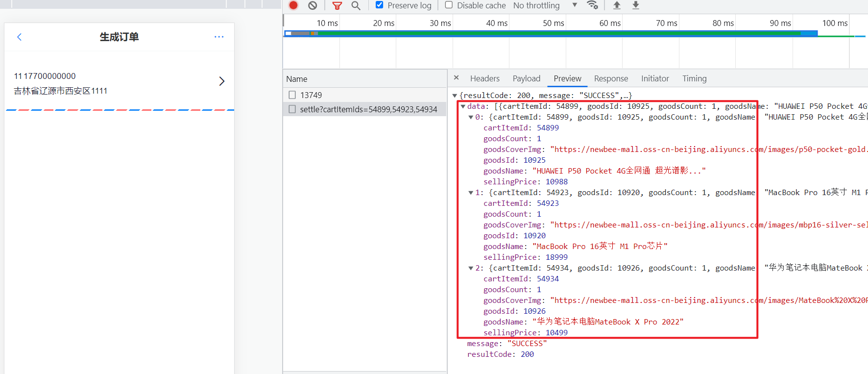Screen dimensions: 868x374
Task: Click the 生成订单 page title
Action: [119, 37]
